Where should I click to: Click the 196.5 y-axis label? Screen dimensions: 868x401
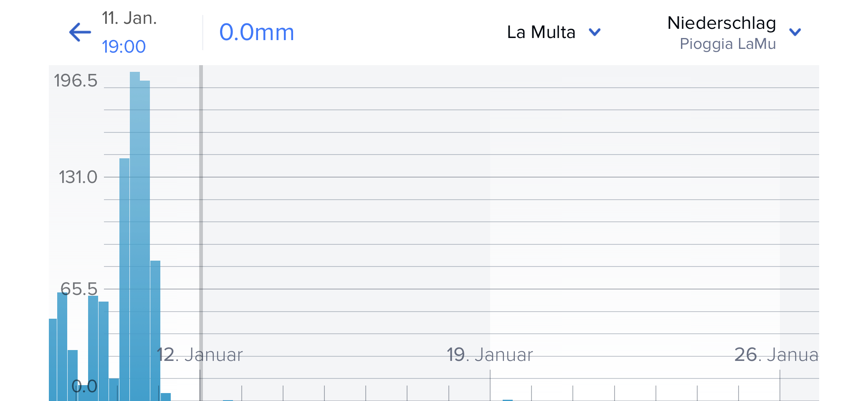[76, 81]
